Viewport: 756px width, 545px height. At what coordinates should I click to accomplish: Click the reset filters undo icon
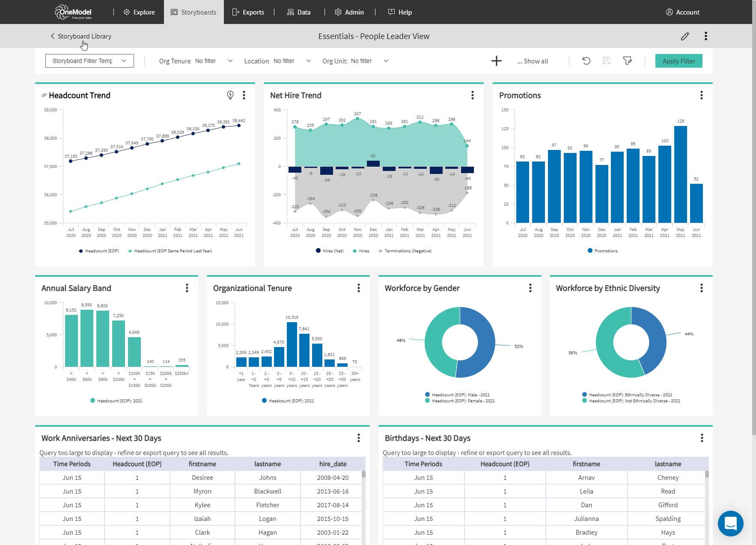tap(586, 61)
